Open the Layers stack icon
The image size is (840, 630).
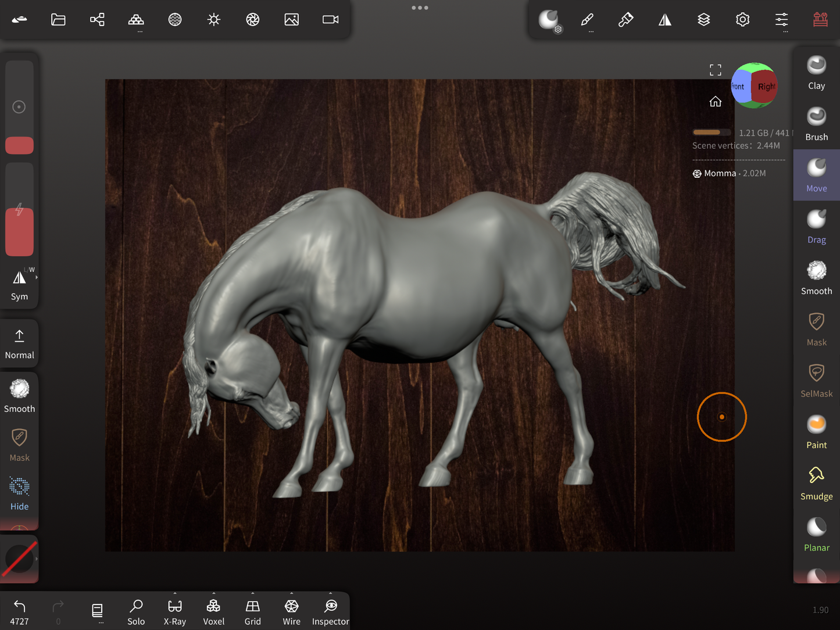(x=703, y=20)
